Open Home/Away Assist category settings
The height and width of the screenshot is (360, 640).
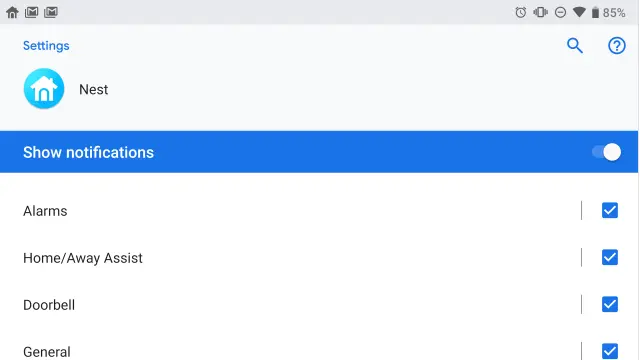(x=290, y=258)
